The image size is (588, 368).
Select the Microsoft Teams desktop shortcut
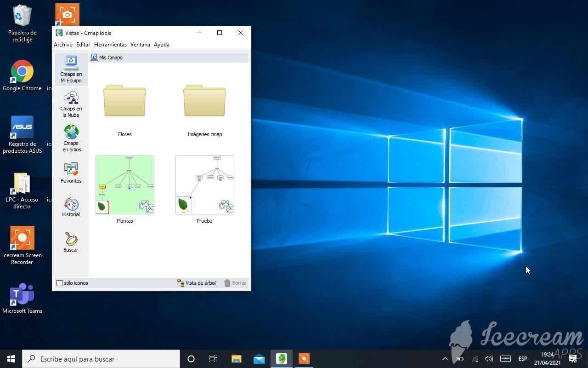click(x=22, y=299)
